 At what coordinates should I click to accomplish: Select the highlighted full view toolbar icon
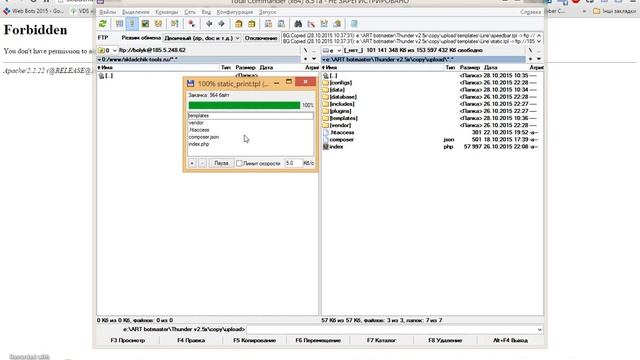tap(132, 24)
